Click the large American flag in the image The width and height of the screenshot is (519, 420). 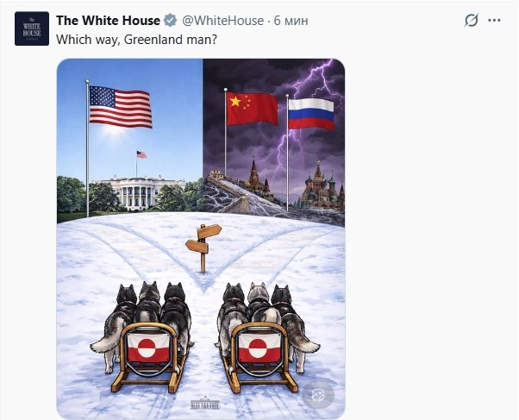(x=121, y=107)
